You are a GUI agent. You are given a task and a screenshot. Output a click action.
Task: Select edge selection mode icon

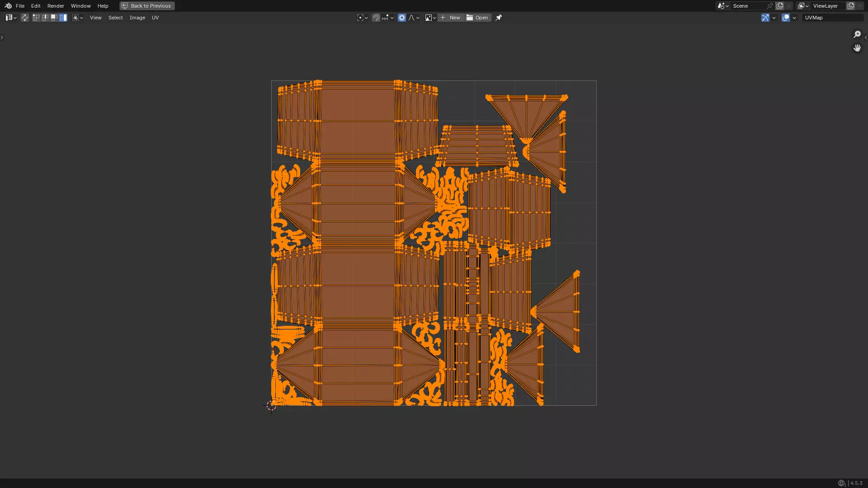coord(45,18)
